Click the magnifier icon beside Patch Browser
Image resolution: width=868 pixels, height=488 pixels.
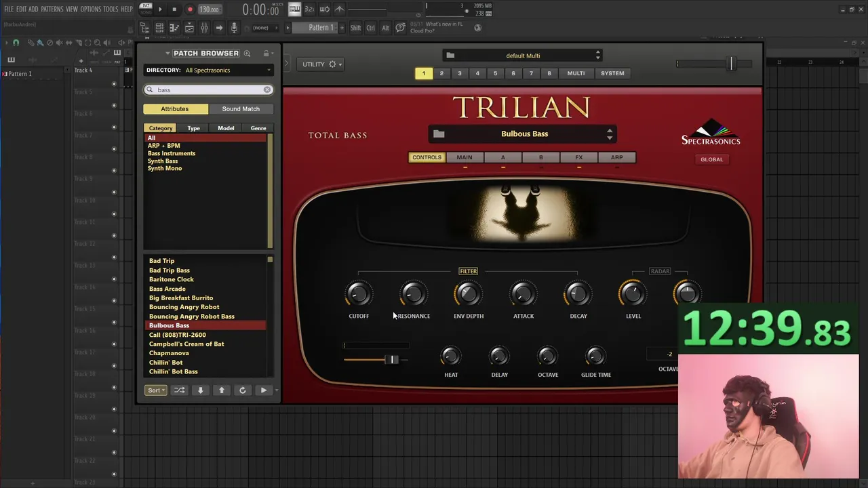[248, 54]
